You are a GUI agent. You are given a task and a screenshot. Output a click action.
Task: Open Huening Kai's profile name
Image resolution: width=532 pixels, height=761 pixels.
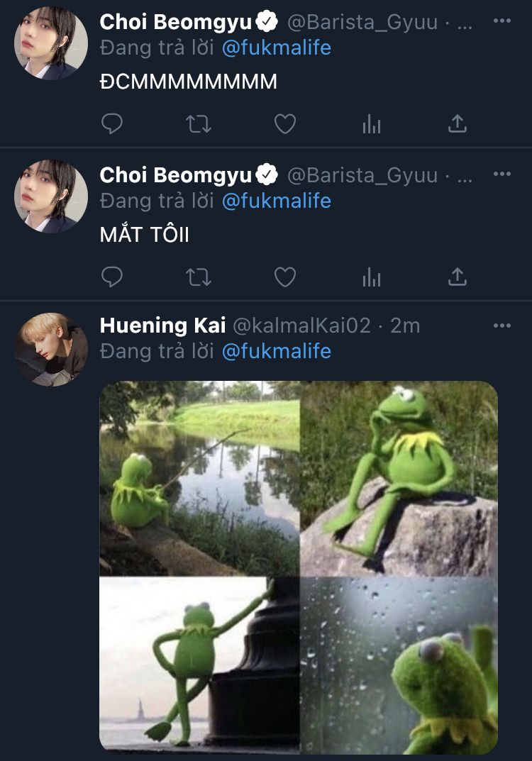coord(162,326)
